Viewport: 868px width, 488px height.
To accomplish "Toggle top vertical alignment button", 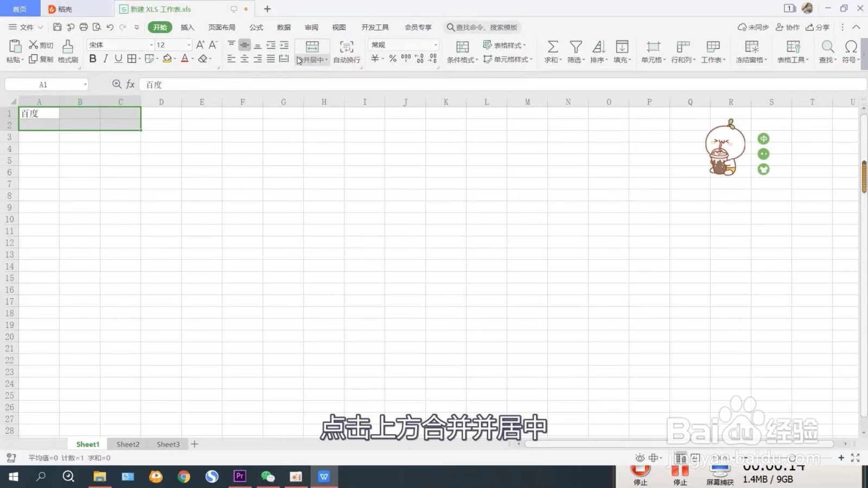I will coord(232,45).
